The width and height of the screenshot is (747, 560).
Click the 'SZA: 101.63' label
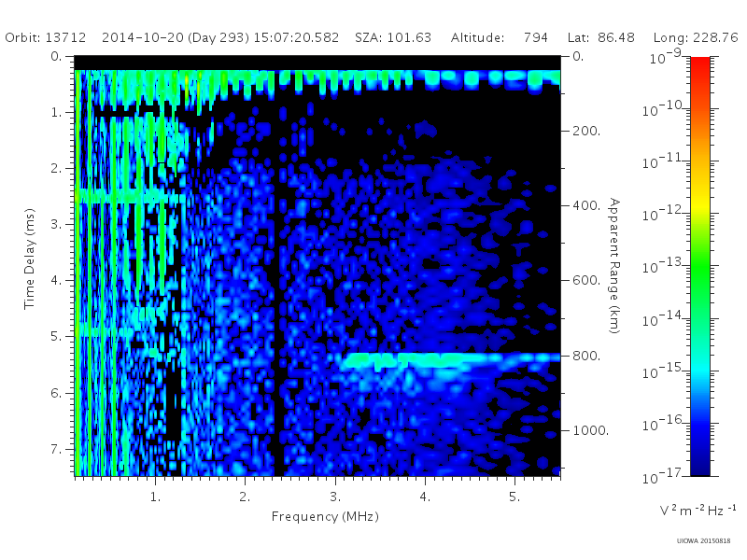tap(393, 37)
